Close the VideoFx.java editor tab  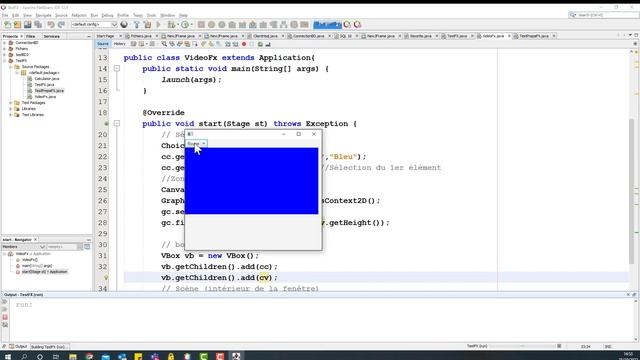coord(509,36)
